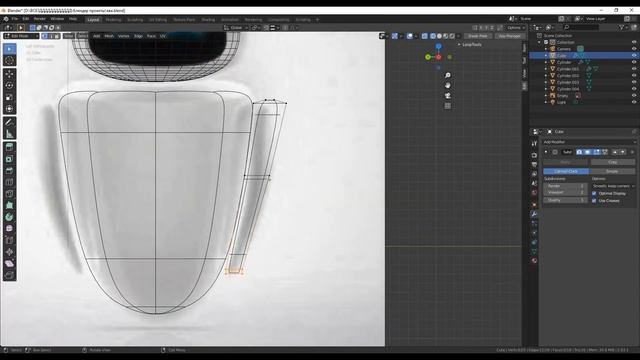Click the viewport pan hand icon

[448, 85]
